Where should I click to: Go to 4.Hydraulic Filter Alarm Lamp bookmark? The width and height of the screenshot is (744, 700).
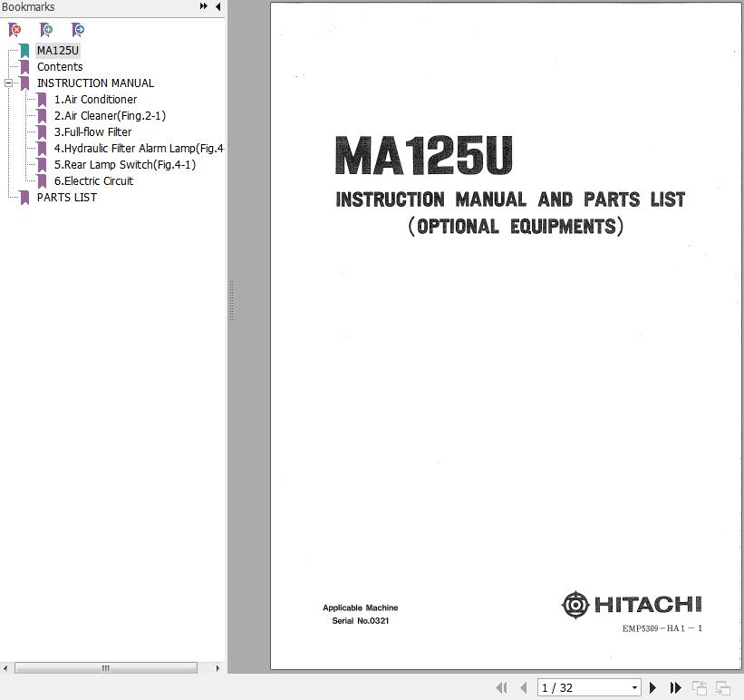139,149
